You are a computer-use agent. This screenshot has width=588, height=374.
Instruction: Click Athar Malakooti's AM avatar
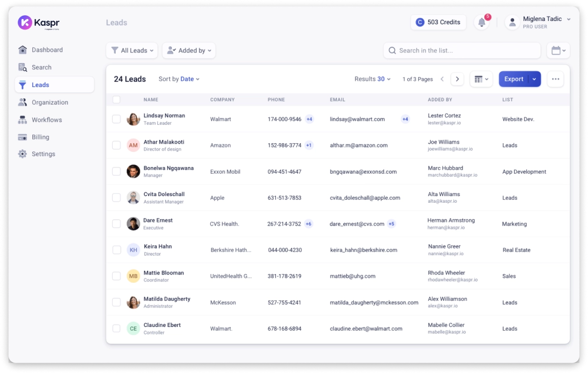click(133, 145)
